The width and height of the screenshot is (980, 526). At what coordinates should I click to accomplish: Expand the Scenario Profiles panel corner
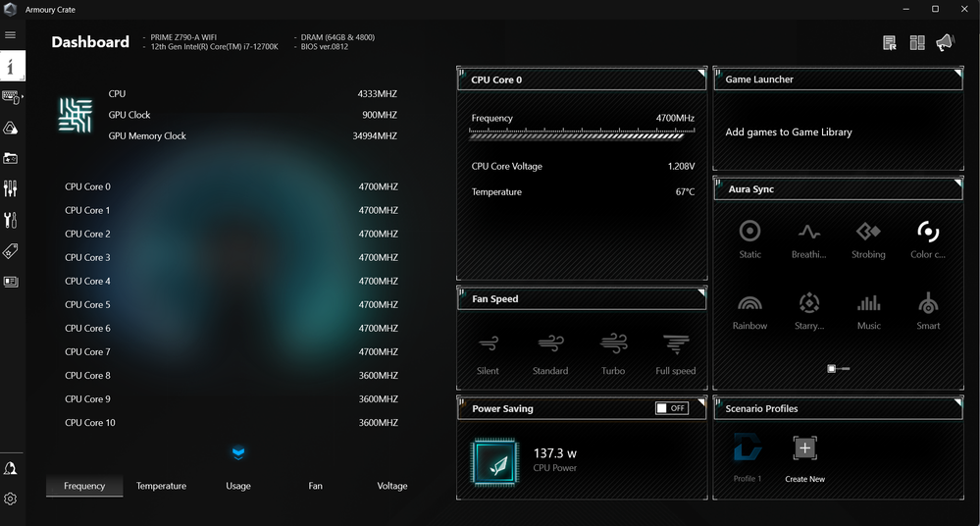point(957,402)
